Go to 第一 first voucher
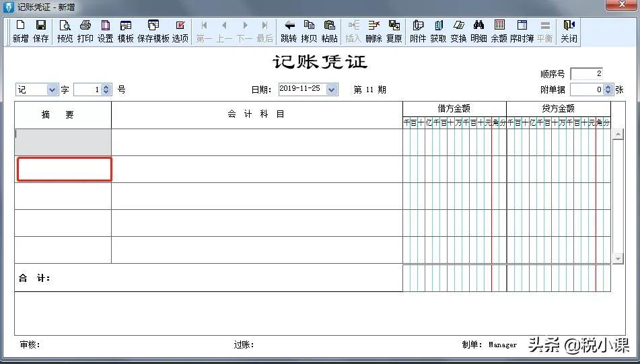The height and width of the screenshot is (364, 640). 204,31
